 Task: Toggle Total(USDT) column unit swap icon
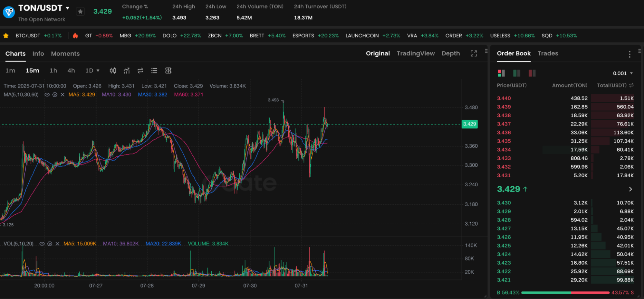[631, 85]
